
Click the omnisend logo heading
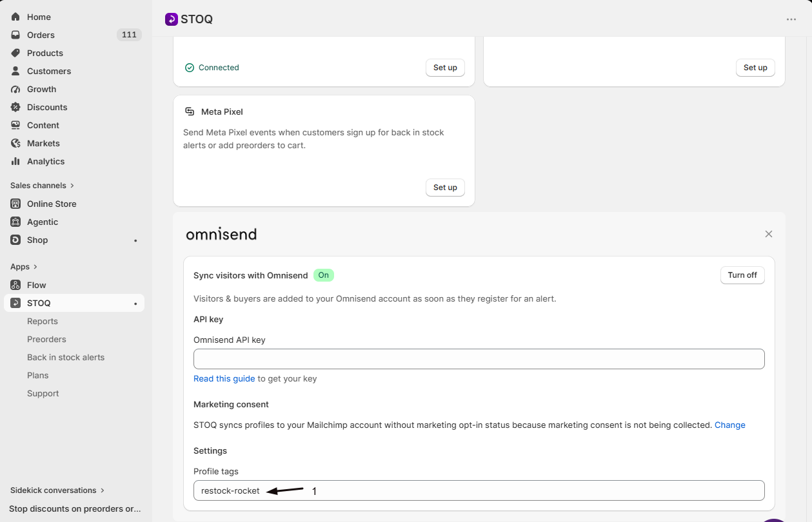[221, 234]
